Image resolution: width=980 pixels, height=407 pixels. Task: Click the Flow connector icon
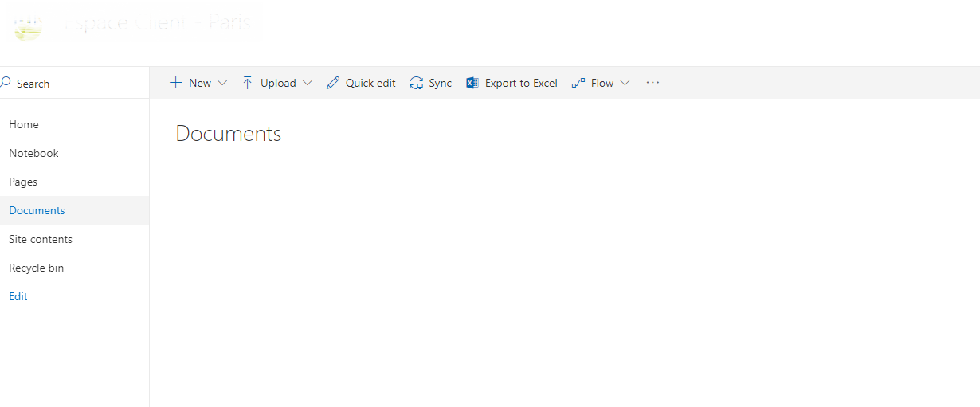tap(578, 83)
